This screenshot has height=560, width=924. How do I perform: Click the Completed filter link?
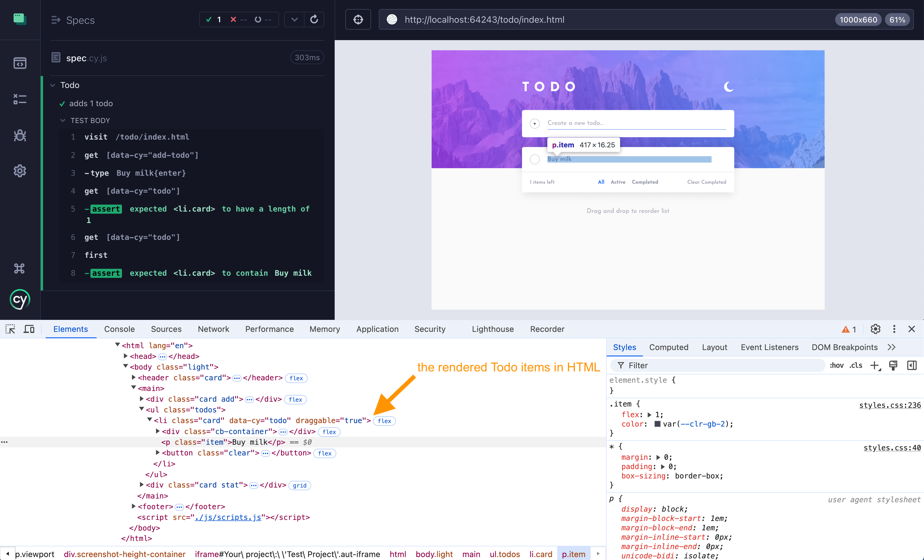645,182
